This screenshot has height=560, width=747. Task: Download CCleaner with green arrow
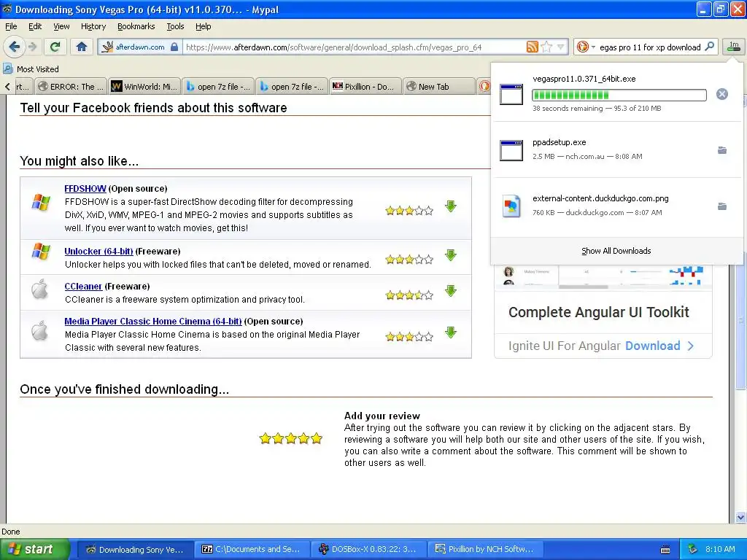(x=451, y=291)
